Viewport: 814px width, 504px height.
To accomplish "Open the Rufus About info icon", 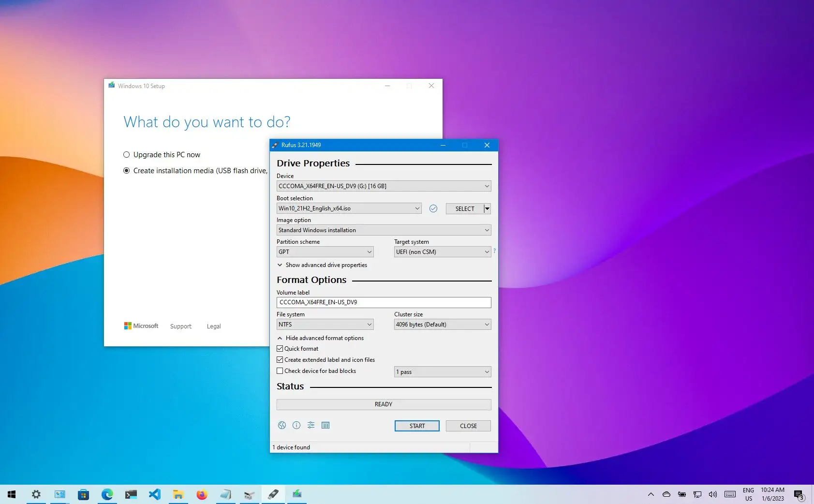I will (296, 425).
